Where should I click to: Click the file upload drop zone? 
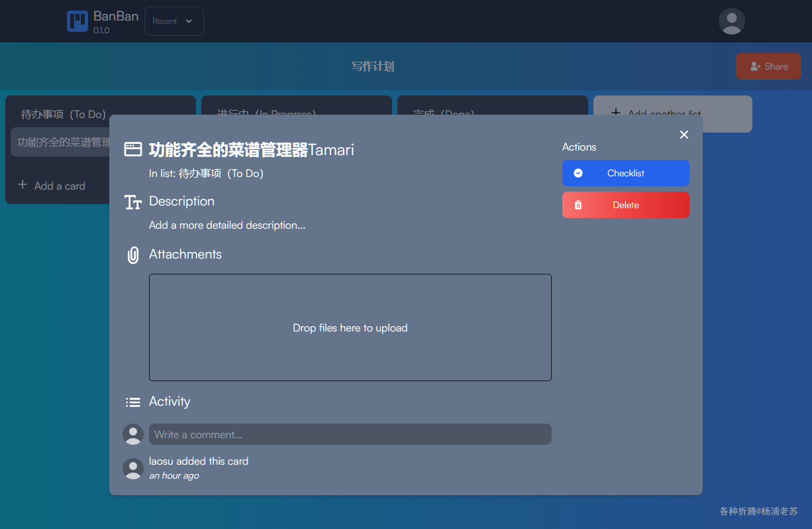350,327
